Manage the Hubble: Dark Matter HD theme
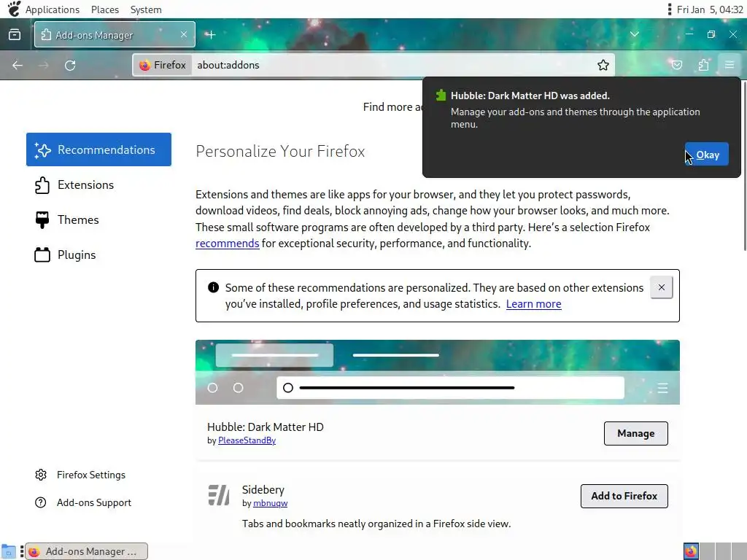This screenshot has width=747, height=560. 635,433
